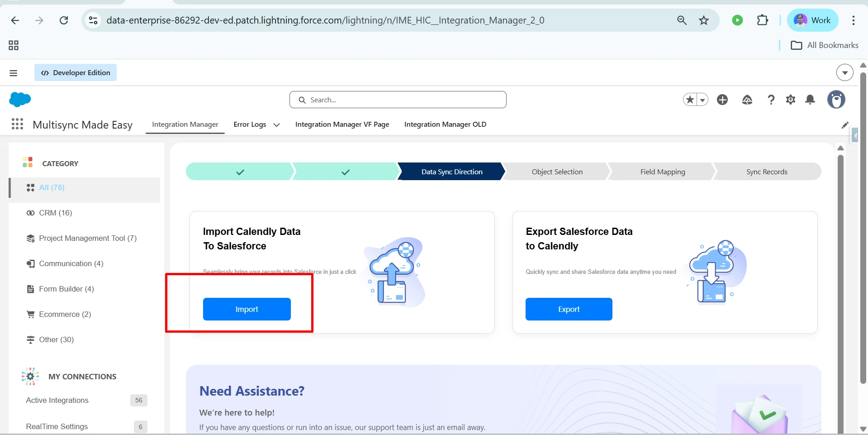Reload the current browser page
This screenshot has width=868, height=435.
pos(64,20)
